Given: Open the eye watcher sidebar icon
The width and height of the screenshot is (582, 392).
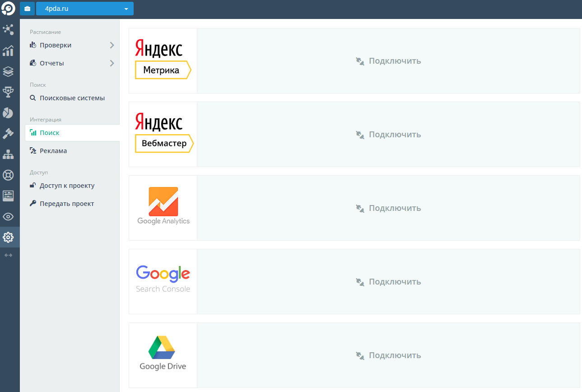Looking at the screenshot, I should click(x=8, y=217).
